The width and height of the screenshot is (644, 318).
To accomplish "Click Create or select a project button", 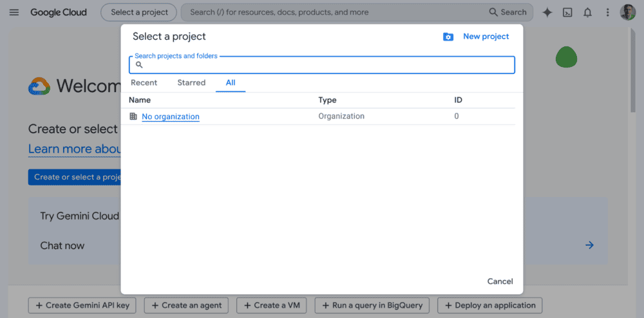I will [x=74, y=177].
